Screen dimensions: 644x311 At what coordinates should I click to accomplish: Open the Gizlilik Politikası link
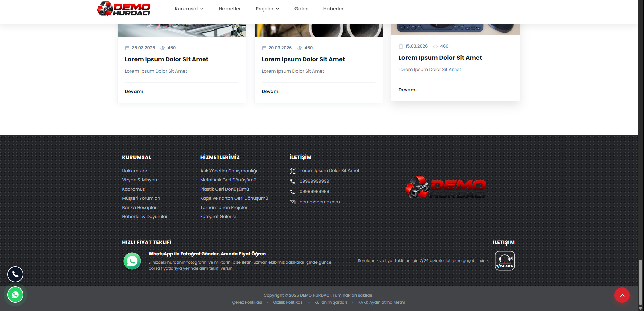point(288,302)
